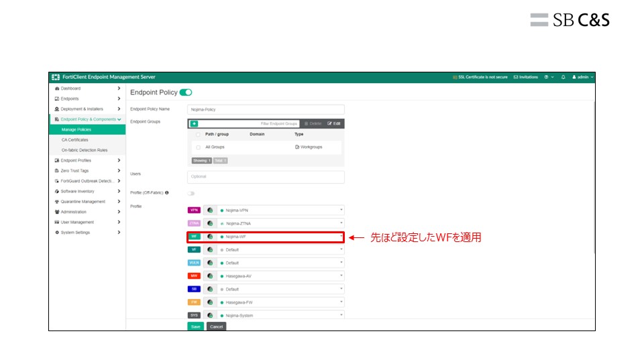The width and height of the screenshot is (644, 362).
Task: Open the WF profile dropdown Nojima-WF
Action: click(281, 237)
